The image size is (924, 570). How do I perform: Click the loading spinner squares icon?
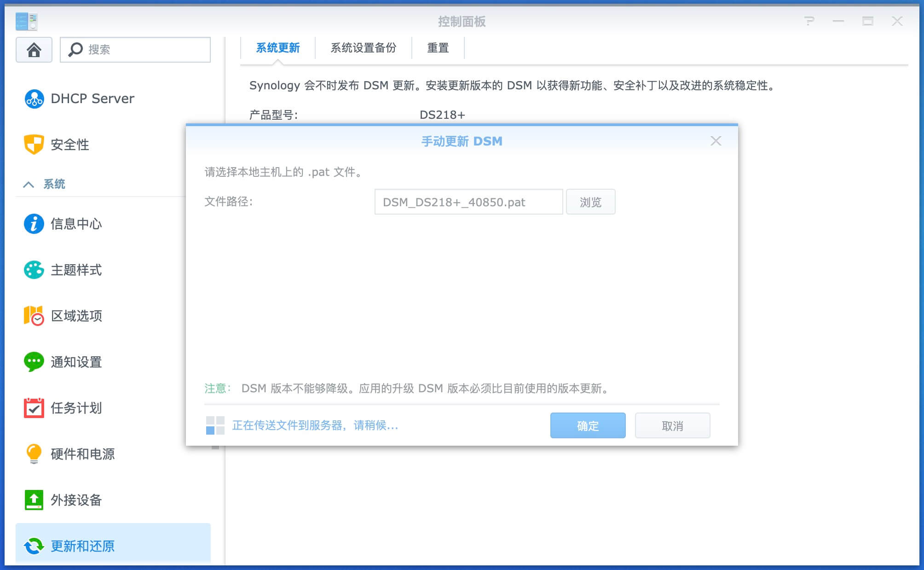point(215,425)
